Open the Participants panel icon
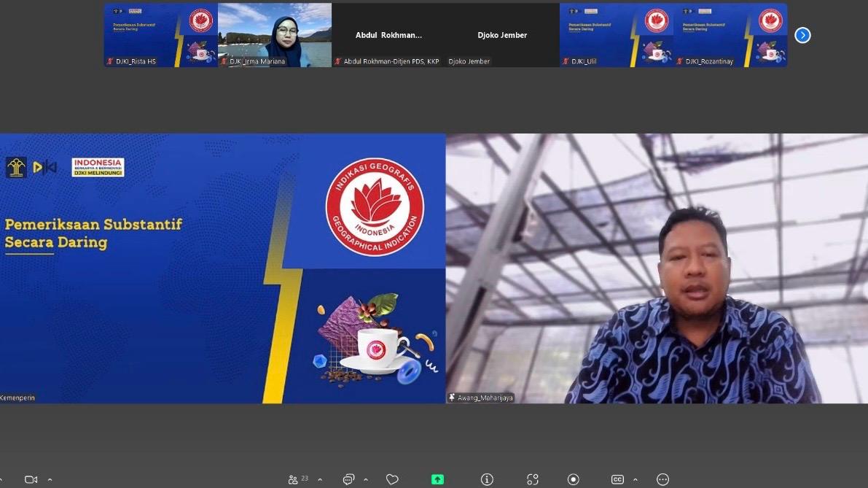868x488 pixels. (294, 479)
